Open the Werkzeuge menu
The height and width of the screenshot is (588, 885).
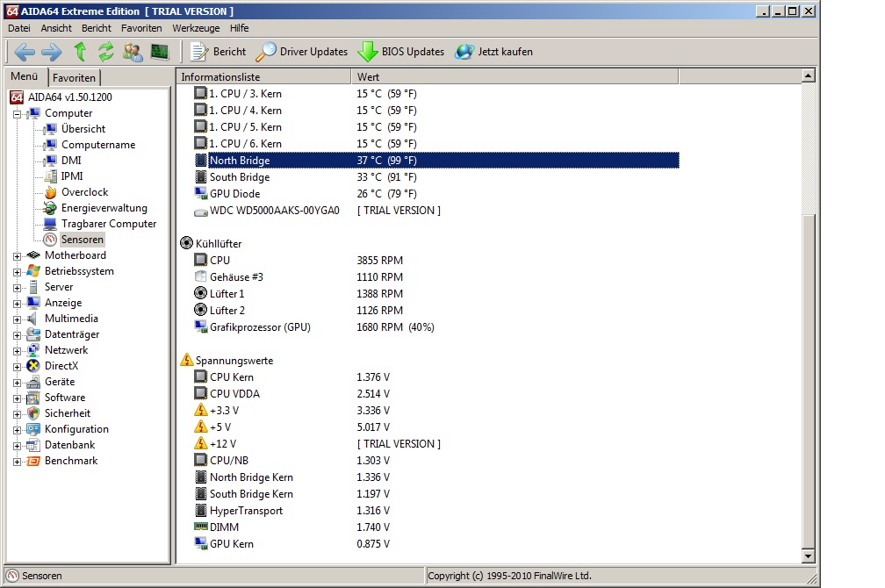coord(196,28)
